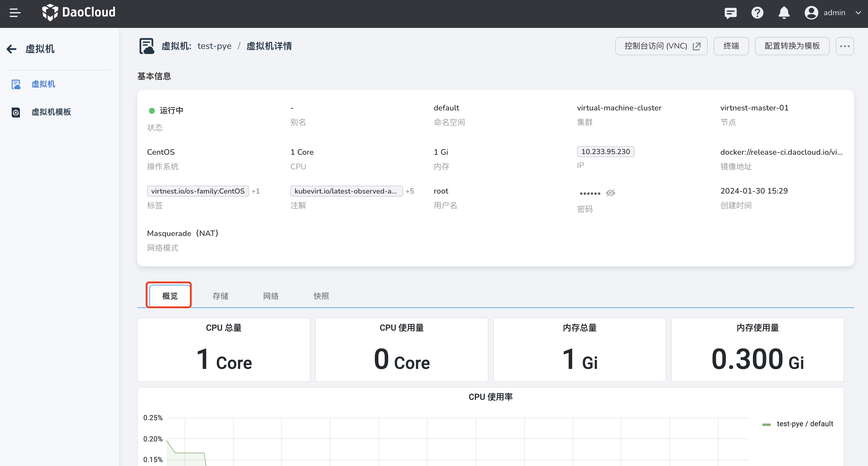Open the messages chat icon
The width and height of the screenshot is (868, 466).
coord(730,13)
